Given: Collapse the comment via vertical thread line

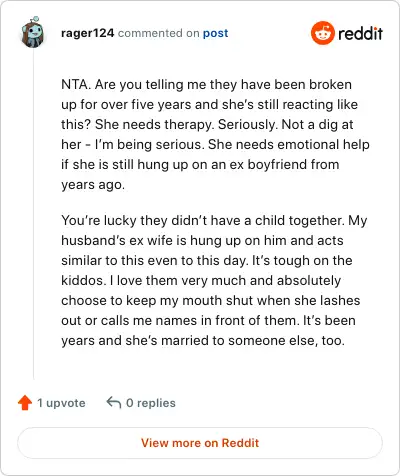Looking at the screenshot, I should pos(33,213).
